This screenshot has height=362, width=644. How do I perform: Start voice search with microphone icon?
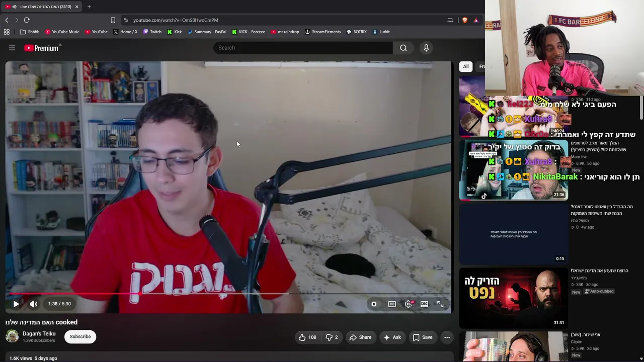426,48
